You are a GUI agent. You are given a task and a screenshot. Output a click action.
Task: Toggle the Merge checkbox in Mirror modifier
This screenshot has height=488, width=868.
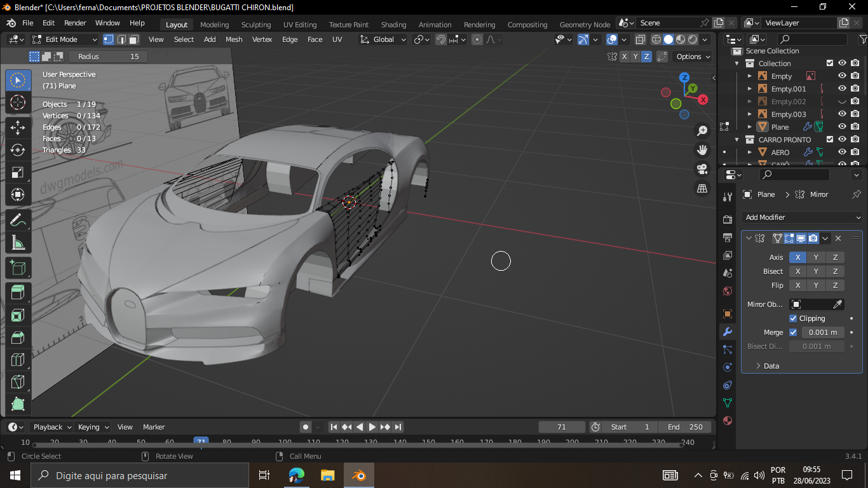793,332
